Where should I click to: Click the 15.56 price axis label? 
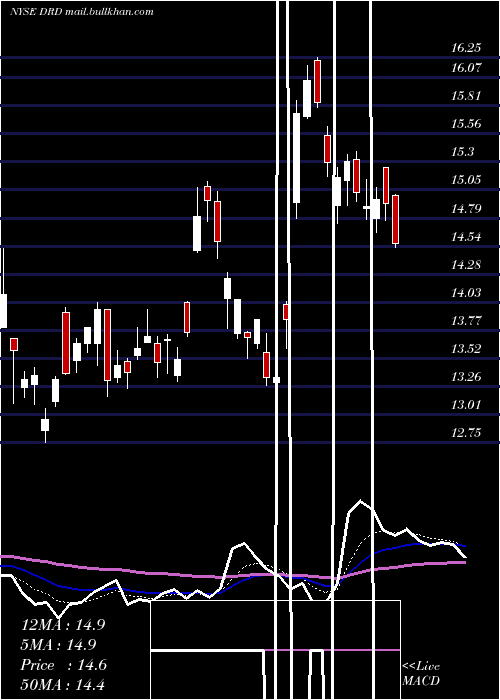coord(466,124)
